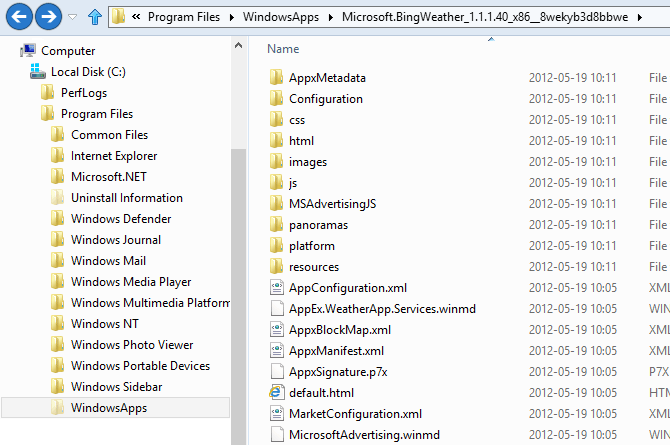Screen dimensions: 670x445
Task: Show hidden breadcrumb path chevrons
Action: point(136,17)
